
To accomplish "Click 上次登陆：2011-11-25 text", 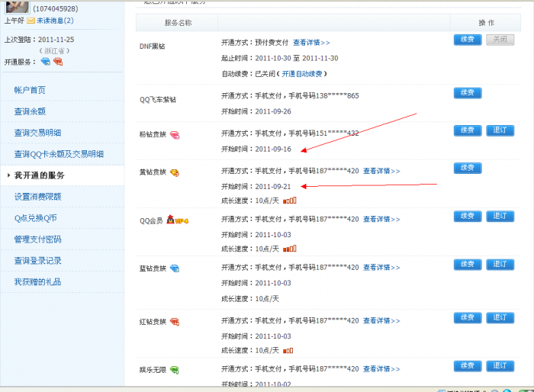I will pyautogui.click(x=39, y=40).
